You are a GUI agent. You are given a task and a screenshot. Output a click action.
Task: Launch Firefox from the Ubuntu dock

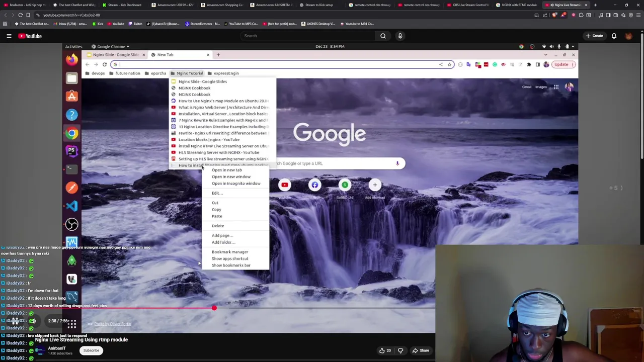72,59
